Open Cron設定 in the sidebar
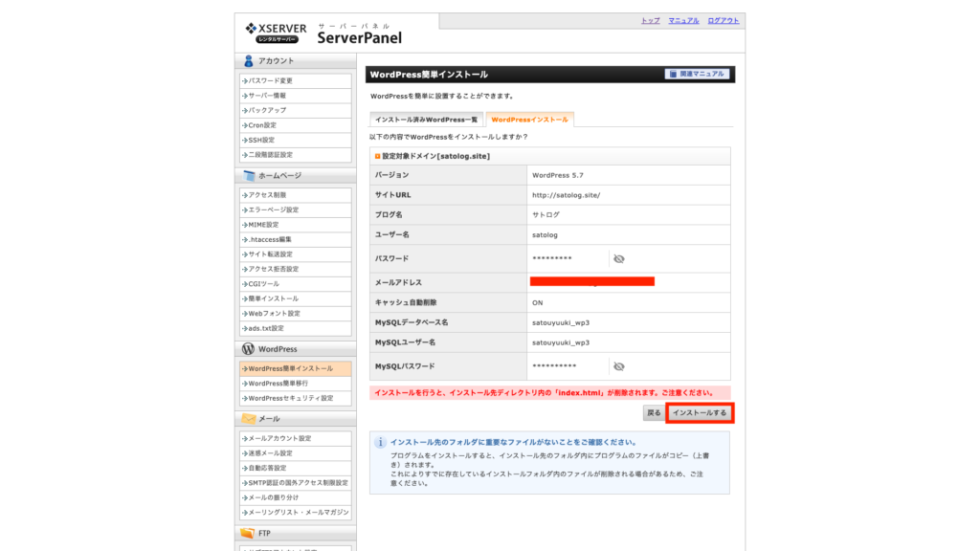The image size is (980, 551). coord(295,125)
